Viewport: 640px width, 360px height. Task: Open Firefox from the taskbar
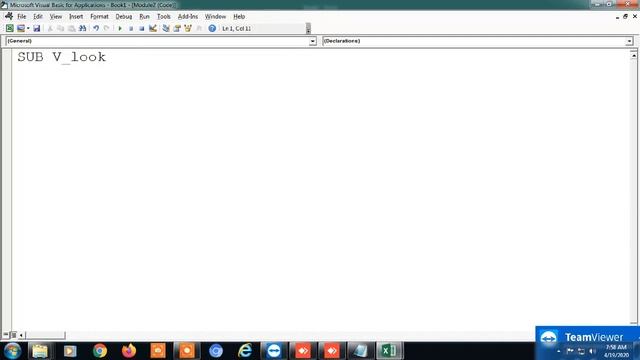coord(129,351)
